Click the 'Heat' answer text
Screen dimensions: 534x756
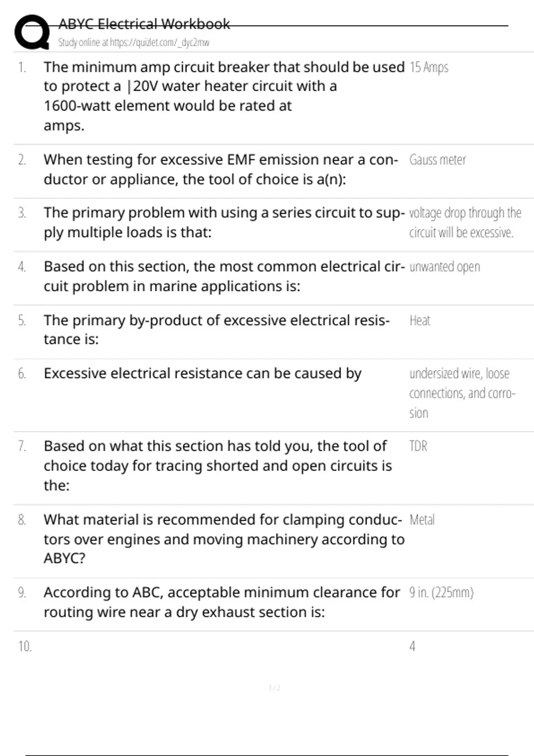coord(420,320)
